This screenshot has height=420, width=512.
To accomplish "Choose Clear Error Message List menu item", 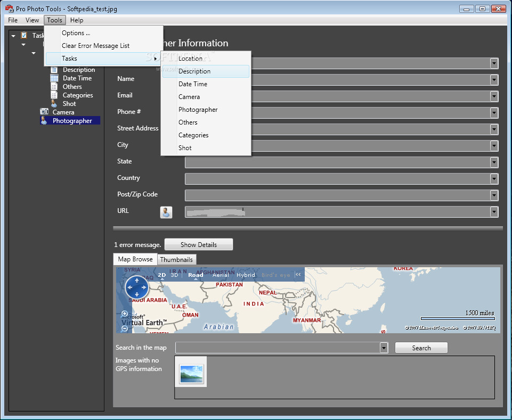I will click(x=95, y=46).
